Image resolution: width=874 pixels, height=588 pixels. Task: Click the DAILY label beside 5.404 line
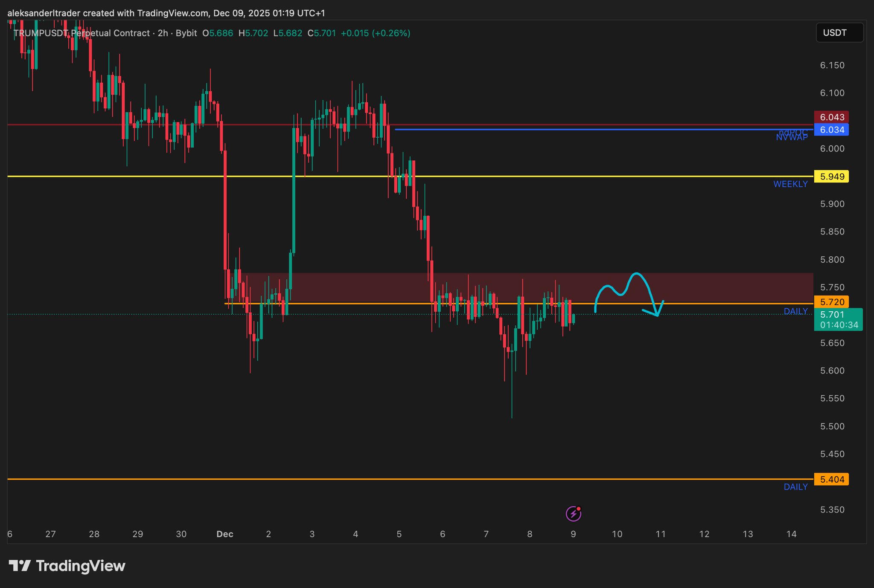(795, 487)
